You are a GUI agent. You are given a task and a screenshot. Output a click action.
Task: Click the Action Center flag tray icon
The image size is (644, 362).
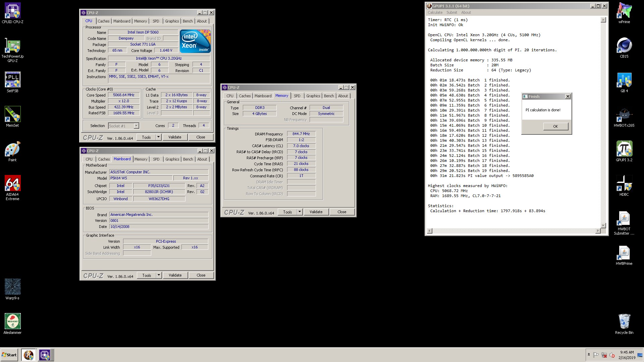click(x=596, y=355)
